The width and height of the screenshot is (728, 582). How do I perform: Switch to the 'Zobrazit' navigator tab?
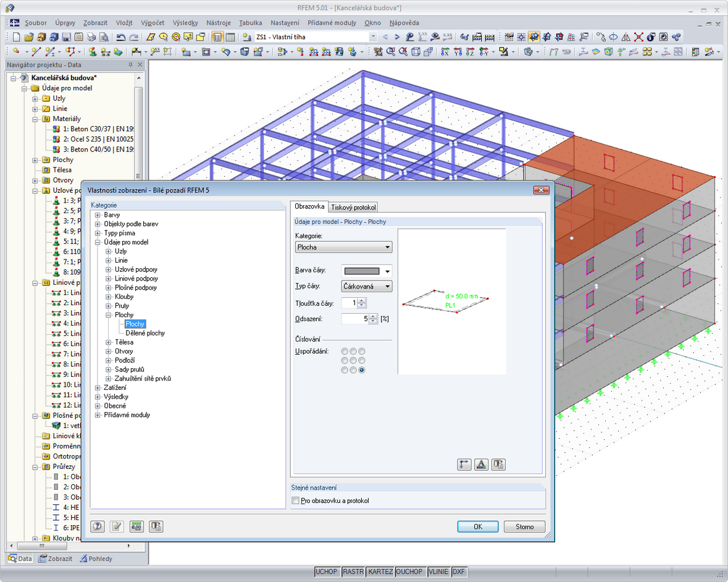tap(56, 559)
